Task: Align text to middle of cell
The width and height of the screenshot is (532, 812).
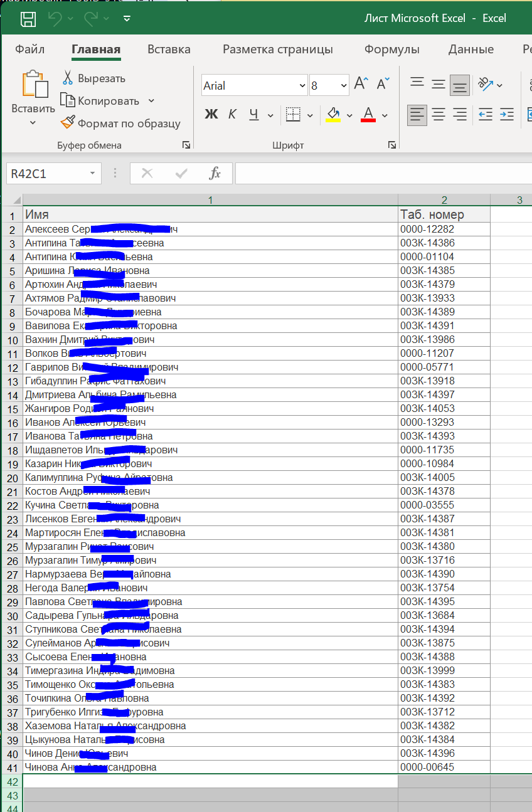Action: pyautogui.click(x=439, y=83)
